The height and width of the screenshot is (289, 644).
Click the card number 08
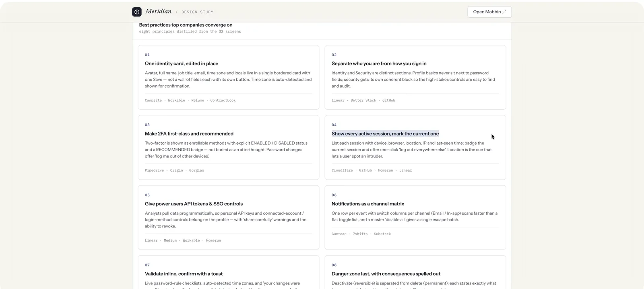334,265
